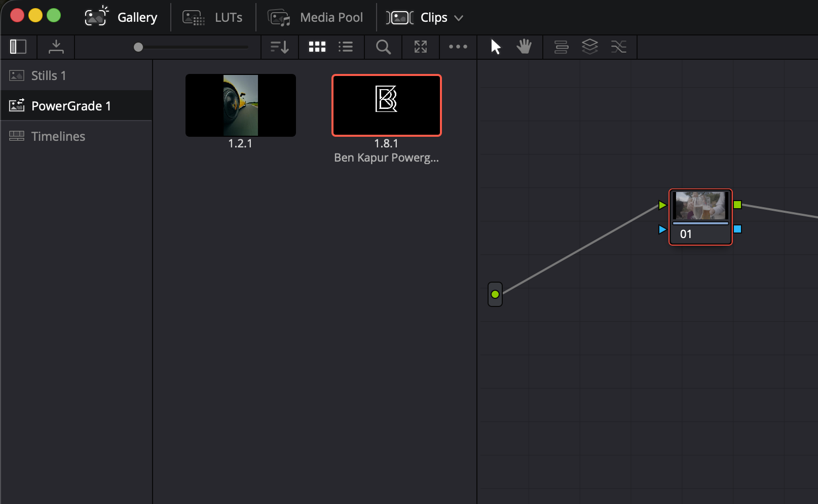Viewport: 818px width, 504px height.
Task: Click the import stills icon
Action: [x=56, y=47]
